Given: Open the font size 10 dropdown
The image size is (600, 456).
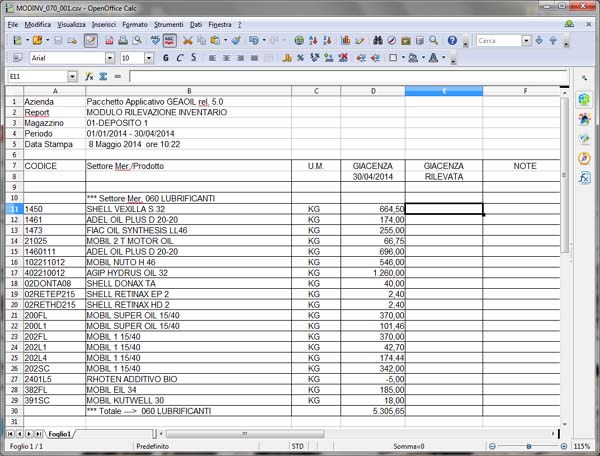Looking at the screenshot, I should [x=149, y=58].
